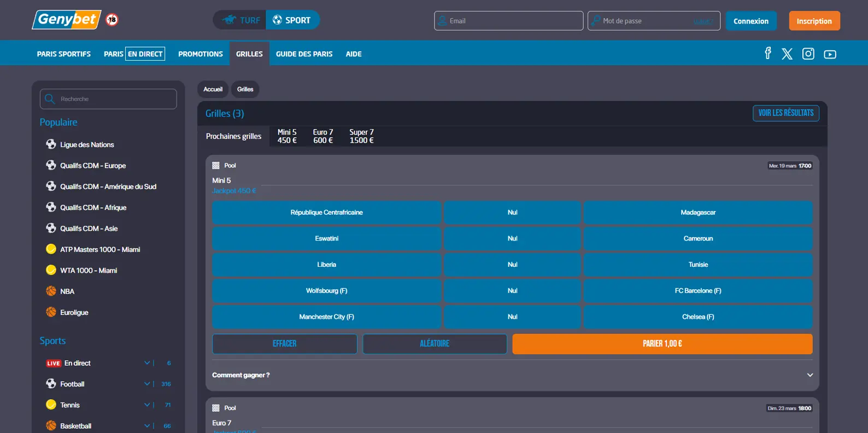Expand the Tennis category chevron
The height and width of the screenshot is (433, 868).
point(146,405)
